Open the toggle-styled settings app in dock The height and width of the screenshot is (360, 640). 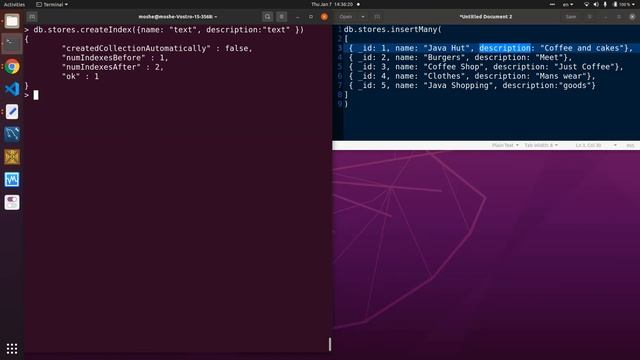12,202
